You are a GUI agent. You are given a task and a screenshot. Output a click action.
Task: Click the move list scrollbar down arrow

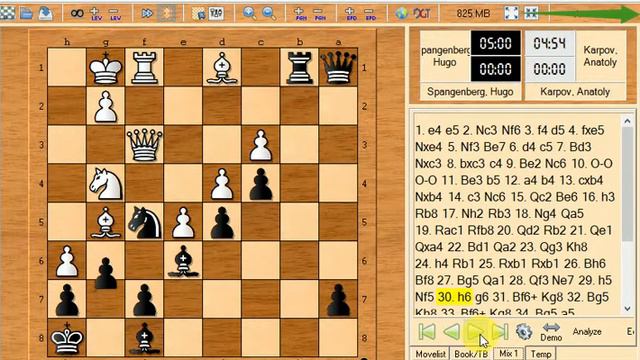click(627, 309)
